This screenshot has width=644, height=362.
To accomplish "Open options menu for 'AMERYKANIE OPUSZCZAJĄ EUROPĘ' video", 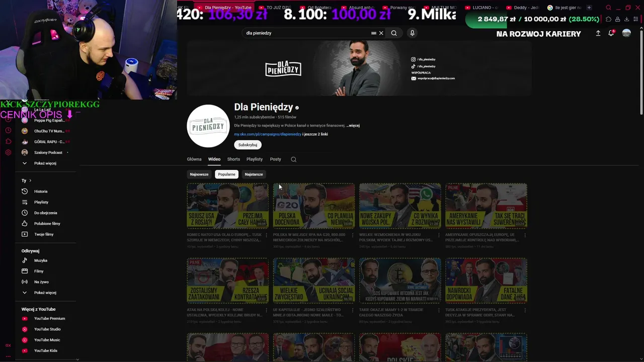I will coord(525,235).
